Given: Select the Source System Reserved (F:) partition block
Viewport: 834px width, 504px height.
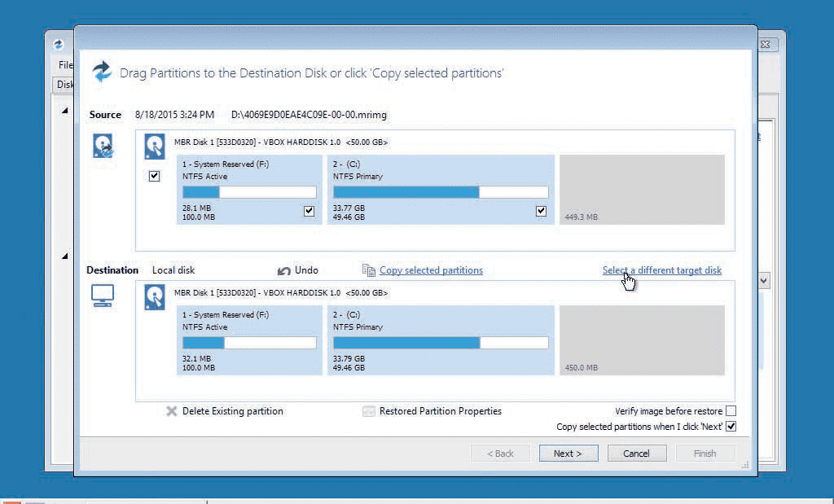Looking at the screenshot, I should pos(249,189).
